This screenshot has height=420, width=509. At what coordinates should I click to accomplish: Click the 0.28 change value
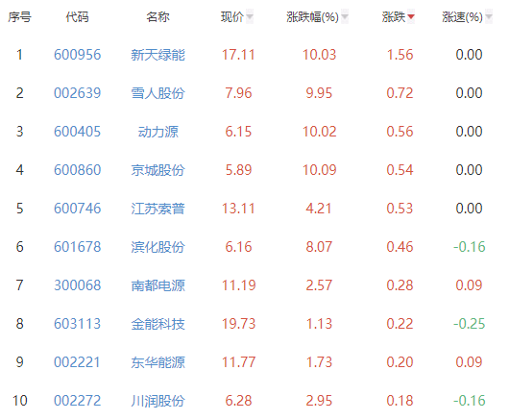point(400,285)
